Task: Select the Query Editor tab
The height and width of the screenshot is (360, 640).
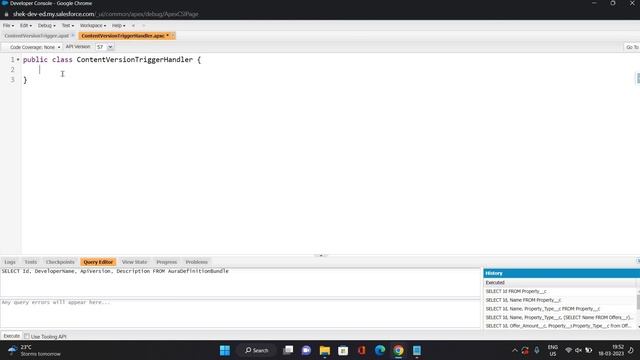Action: tap(98, 262)
